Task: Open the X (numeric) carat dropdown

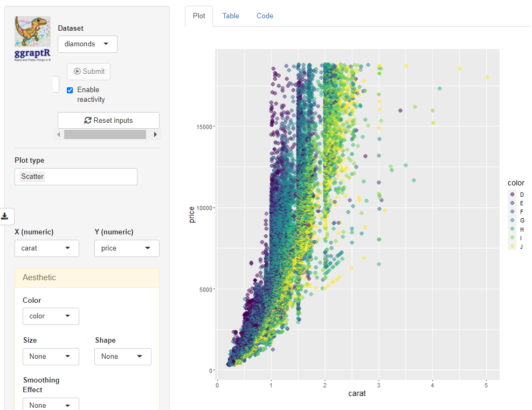Action: tap(47, 248)
